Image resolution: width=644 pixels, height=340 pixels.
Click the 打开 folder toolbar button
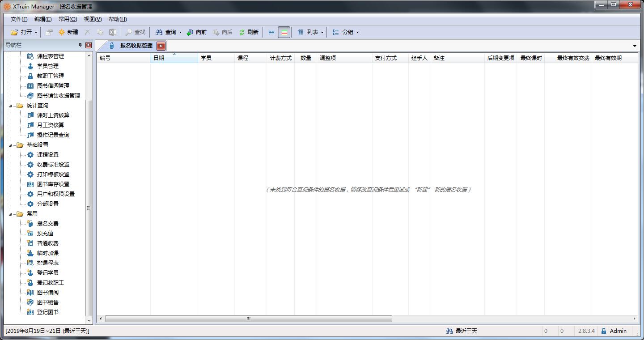point(21,32)
